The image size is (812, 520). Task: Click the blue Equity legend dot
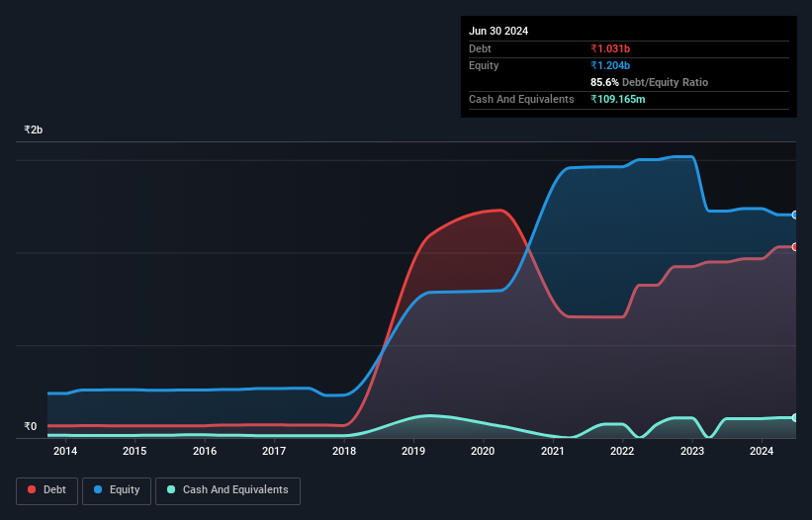click(98, 489)
